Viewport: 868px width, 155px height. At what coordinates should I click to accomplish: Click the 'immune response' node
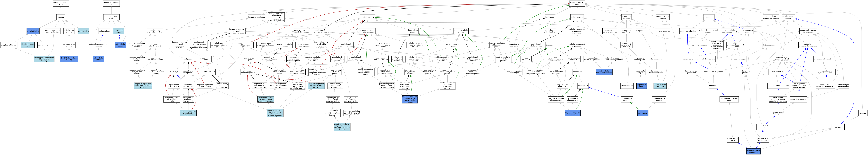[662, 31]
